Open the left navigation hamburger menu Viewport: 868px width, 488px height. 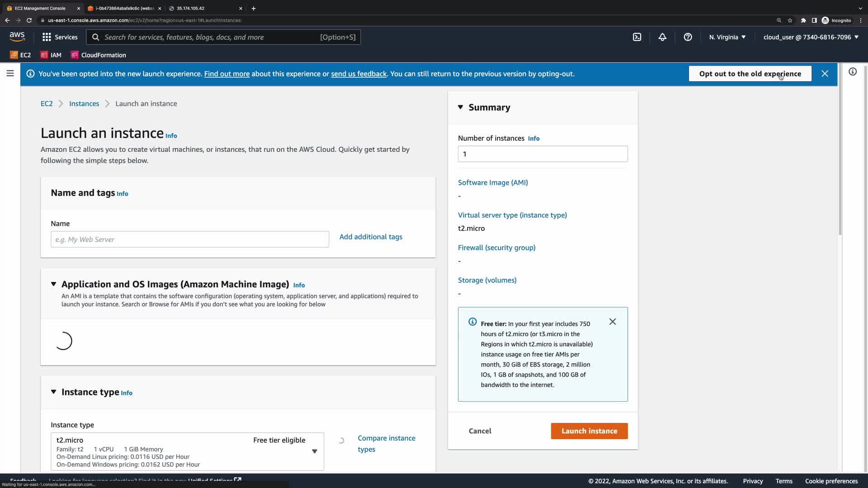pos(10,73)
